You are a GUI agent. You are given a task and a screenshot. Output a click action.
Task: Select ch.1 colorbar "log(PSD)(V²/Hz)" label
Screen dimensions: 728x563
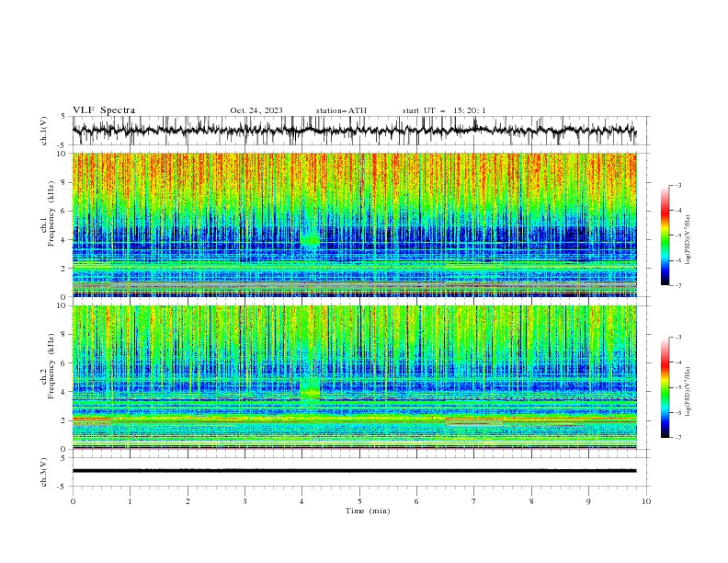coord(688,240)
